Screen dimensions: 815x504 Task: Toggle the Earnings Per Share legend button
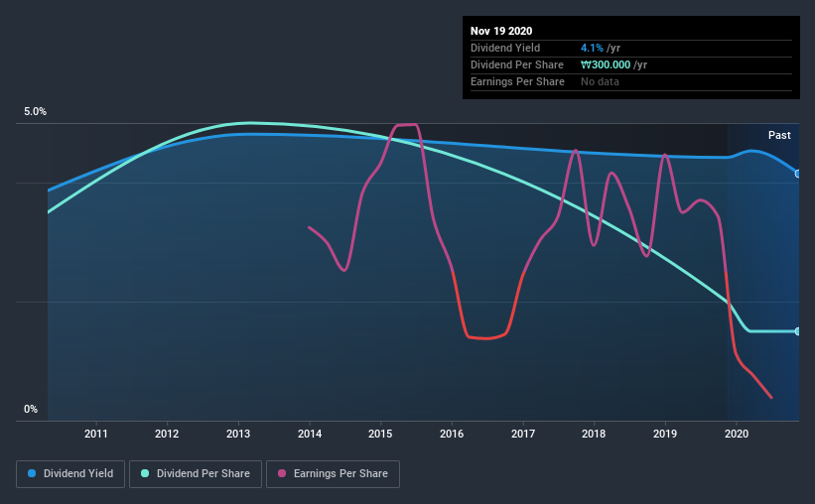click(x=333, y=474)
